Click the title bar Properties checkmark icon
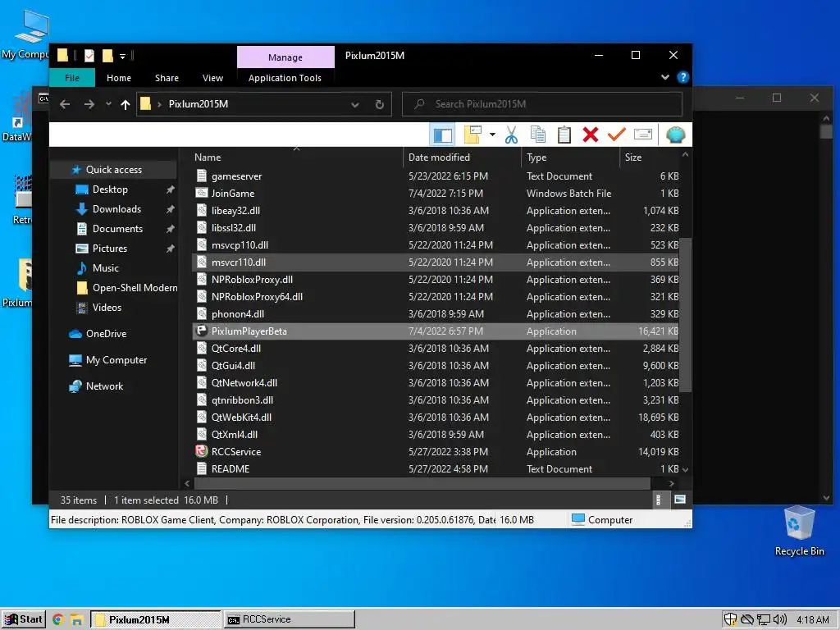 [89, 55]
